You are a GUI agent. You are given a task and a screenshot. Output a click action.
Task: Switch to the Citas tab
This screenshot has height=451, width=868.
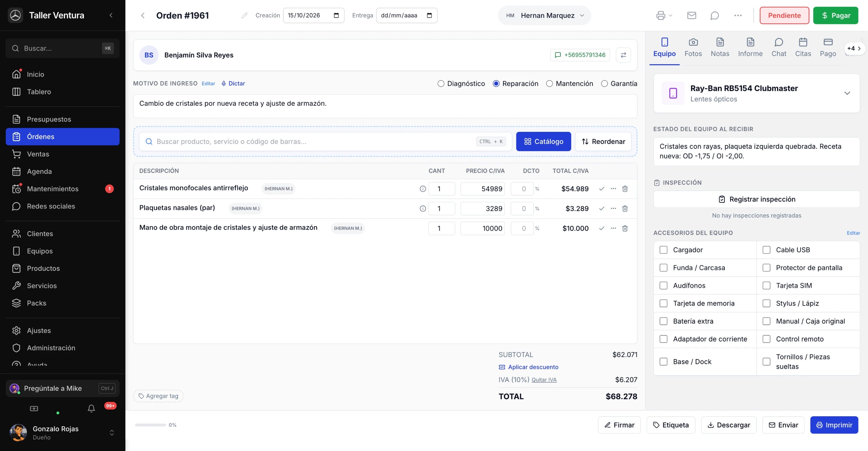803,48
